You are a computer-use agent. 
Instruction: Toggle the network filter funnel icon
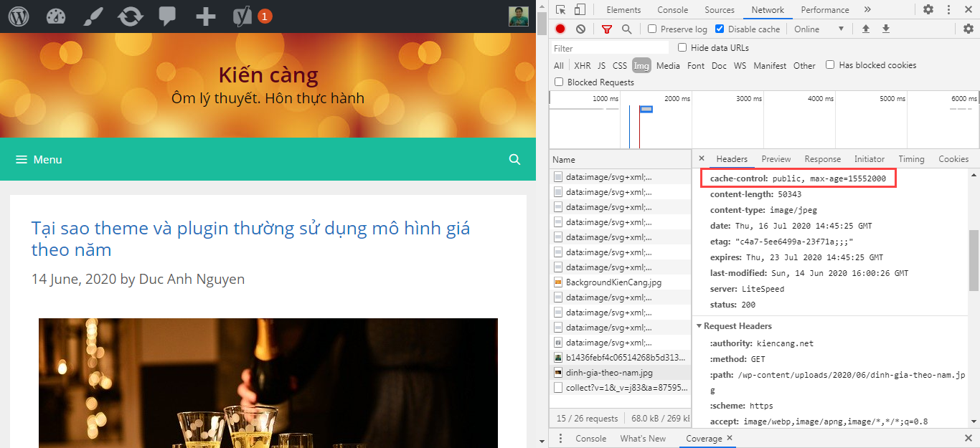coord(607,29)
